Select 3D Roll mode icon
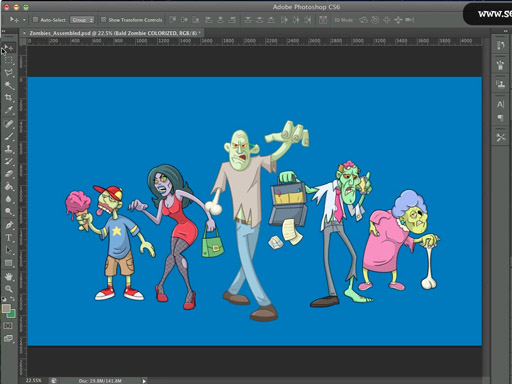The height and width of the screenshot is (384, 512). coord(375,20)
